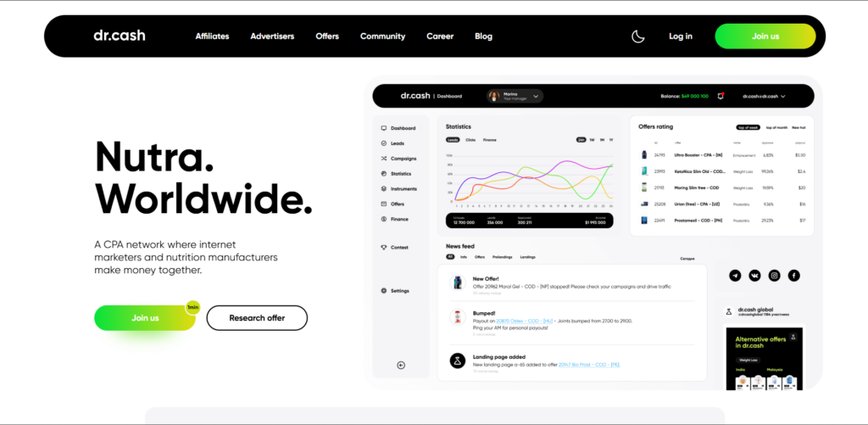Click the Research offer button
Image resolution: width=868 pixels, height=425 pixels.
(x=257, y=318)
